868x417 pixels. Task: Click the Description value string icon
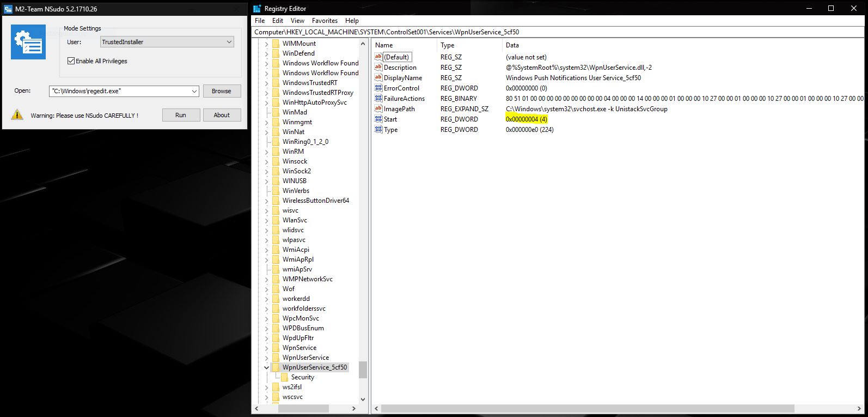378,67
